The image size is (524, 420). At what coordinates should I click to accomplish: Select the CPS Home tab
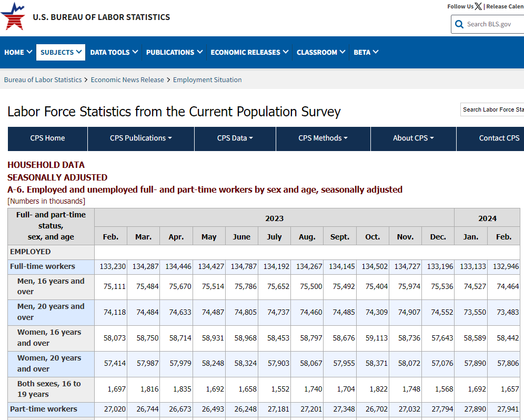(x=47, y=138)
